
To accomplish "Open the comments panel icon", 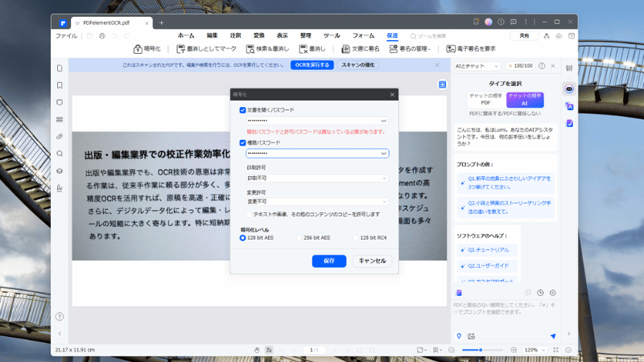I will pos(60,102).
